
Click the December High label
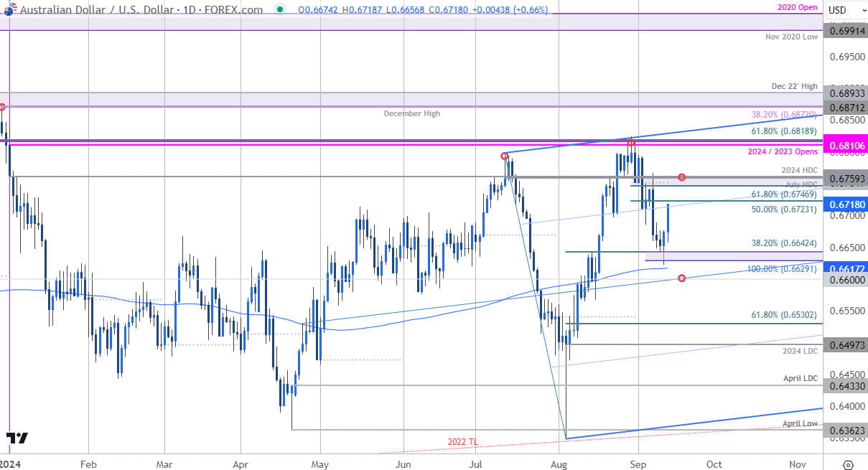(412, 113)
